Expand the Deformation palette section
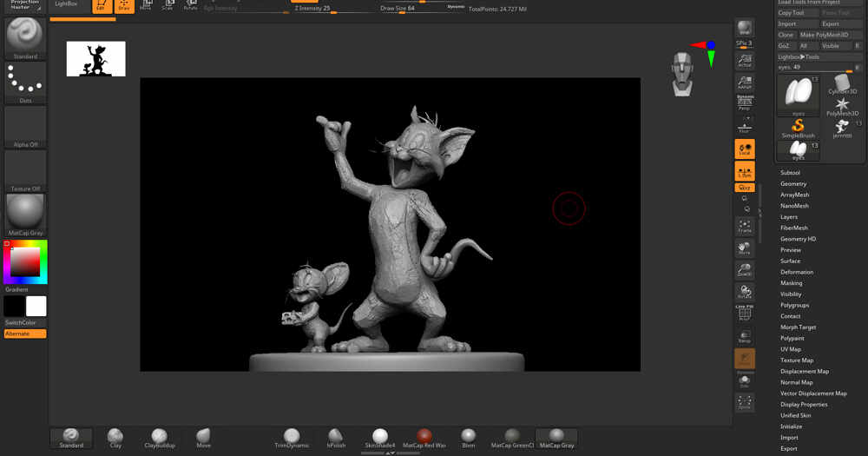Image resolution: width=868 pixels, height=456 pixels. 797,272
